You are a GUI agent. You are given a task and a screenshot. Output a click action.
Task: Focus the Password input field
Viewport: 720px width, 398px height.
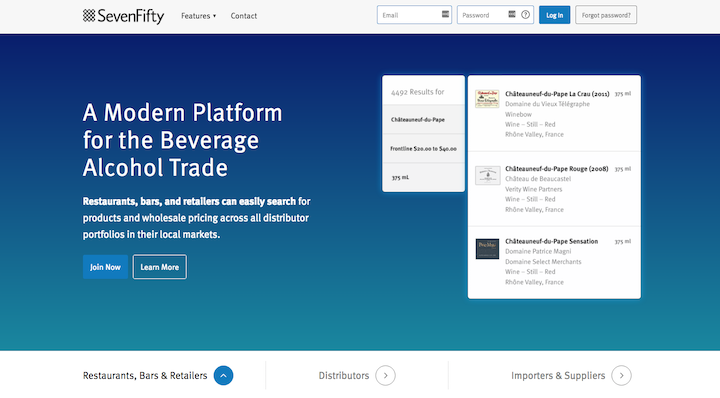click(x=495, y=15)
